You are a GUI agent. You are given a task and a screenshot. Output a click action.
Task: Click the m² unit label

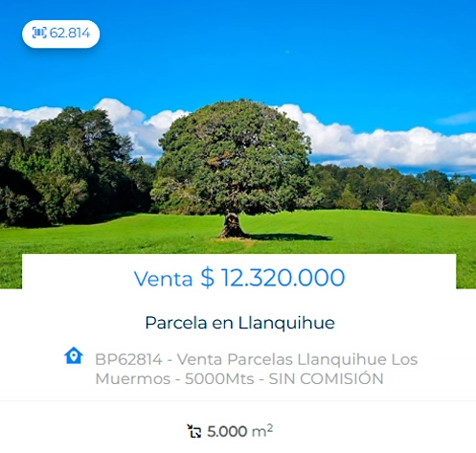262,431
